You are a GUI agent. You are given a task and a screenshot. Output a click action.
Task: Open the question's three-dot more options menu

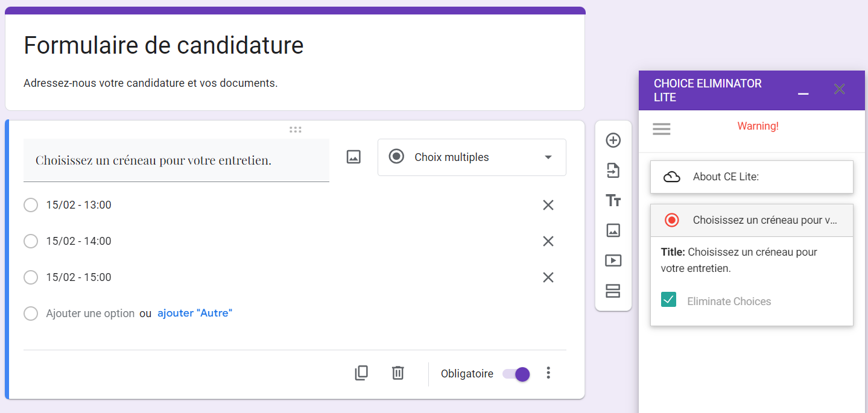pos(548,373)
